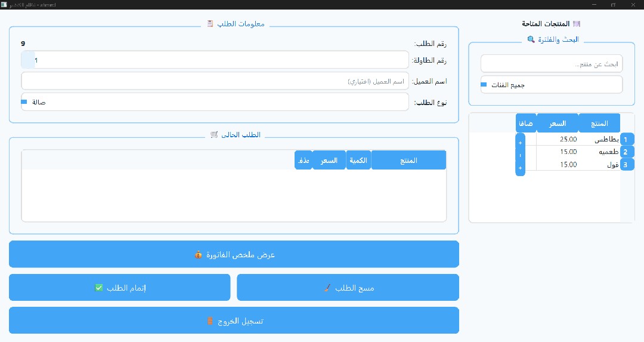Viewport: 644px width, 342px height.
Task: Select product row number 3
Action: [x=626, y=165]
